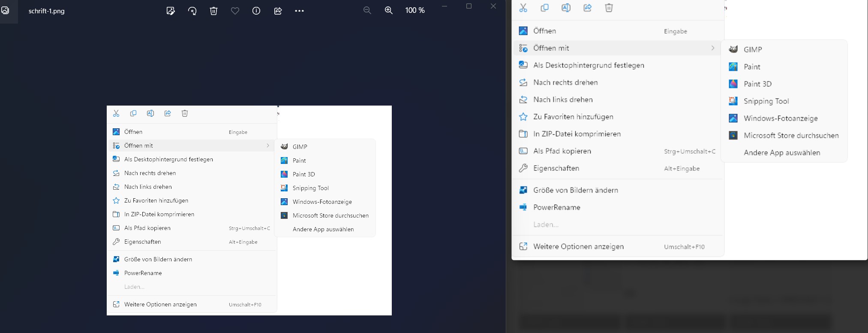Share the photo from Photos toolbar

(278, 11)
